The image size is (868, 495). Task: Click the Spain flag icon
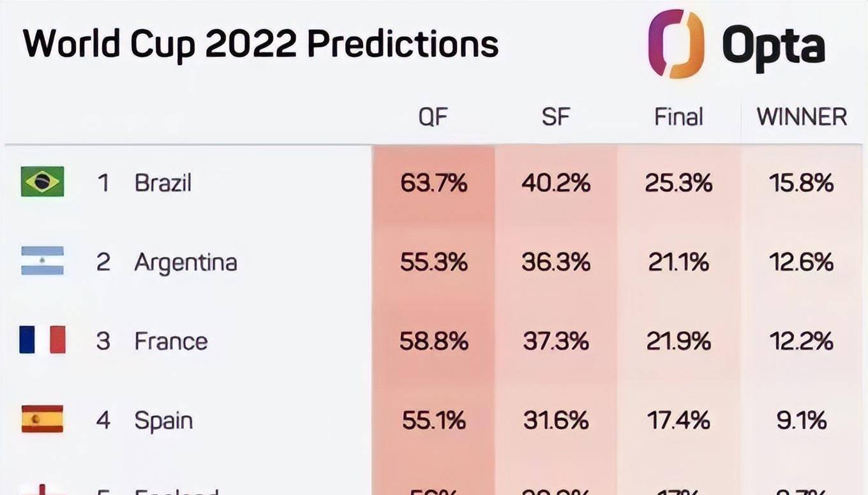tap(42, 419)
